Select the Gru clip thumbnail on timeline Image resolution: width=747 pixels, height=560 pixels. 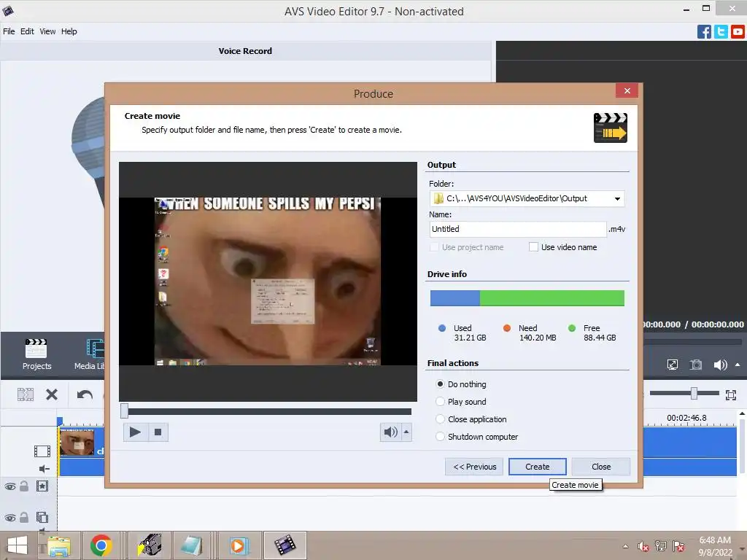pyautogui.click(x=76, y=442)
